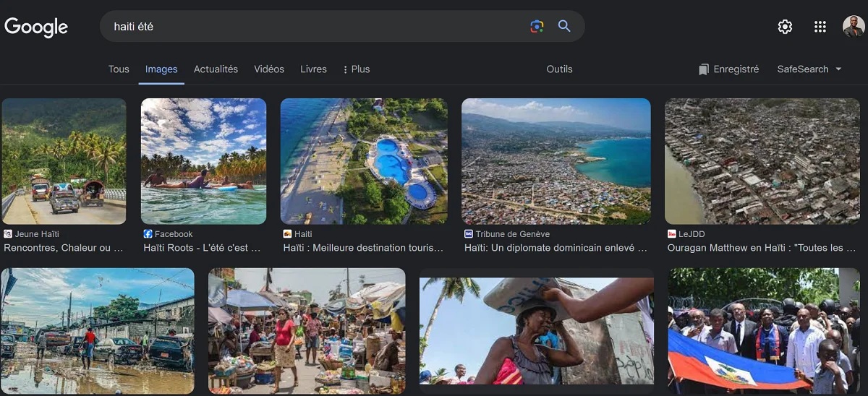Open the settings gear icon
This screenshot has width=868, height=396.
tap(785, 27)
